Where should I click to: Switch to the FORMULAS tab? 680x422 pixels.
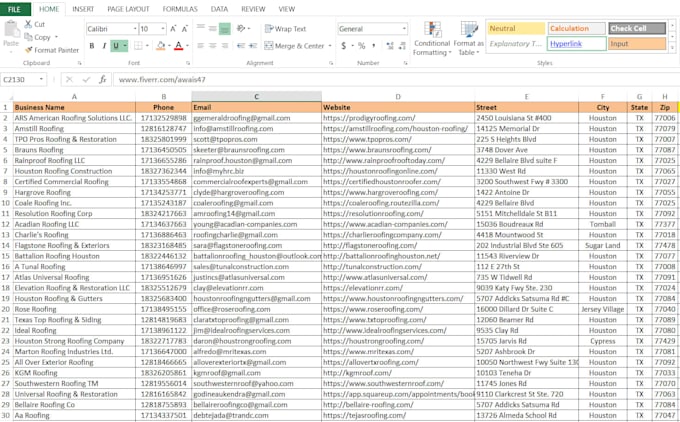180,9
